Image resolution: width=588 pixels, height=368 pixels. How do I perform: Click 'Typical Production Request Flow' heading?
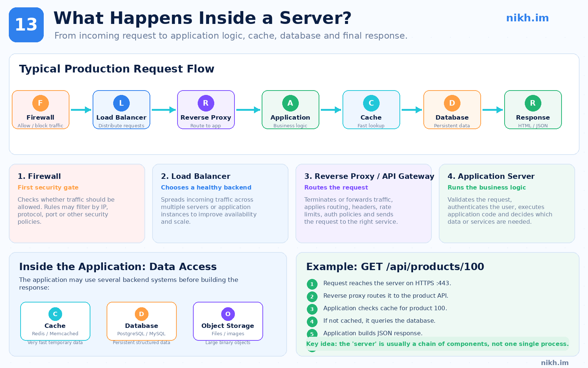point(116,69)
